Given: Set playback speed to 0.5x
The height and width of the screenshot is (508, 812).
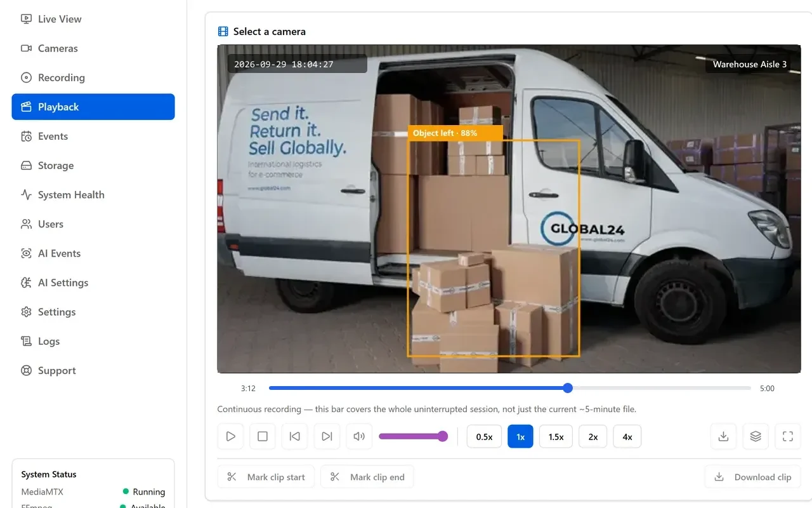Looking at the screenshot, I should click(x=484, y=436).
